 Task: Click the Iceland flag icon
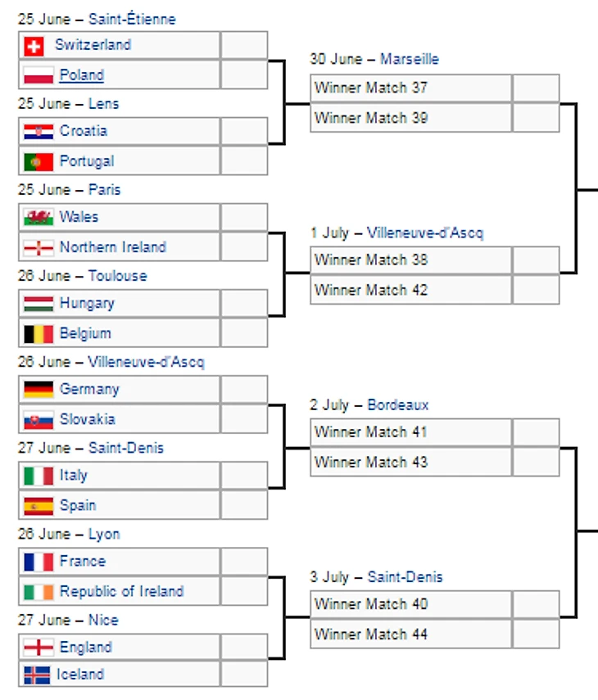(37, 675)
